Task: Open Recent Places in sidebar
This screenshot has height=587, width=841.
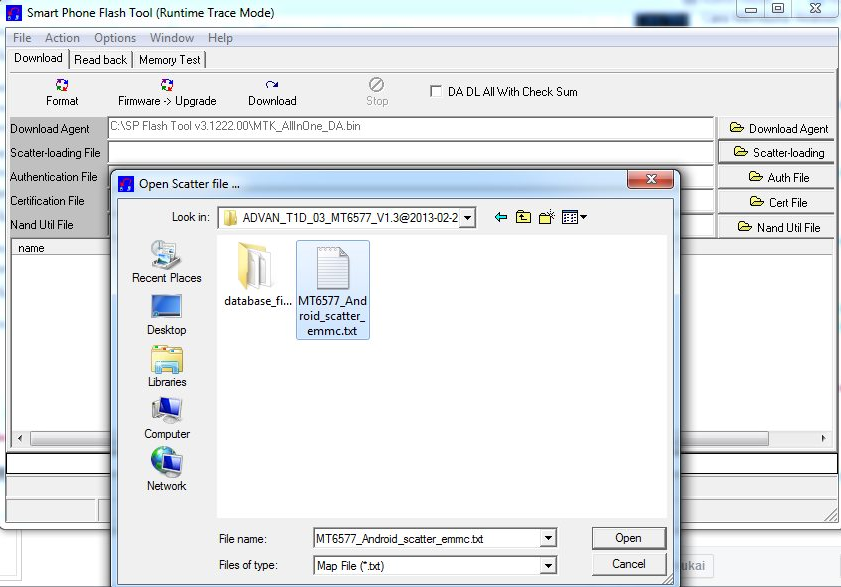Action: [x=166, y=262]
